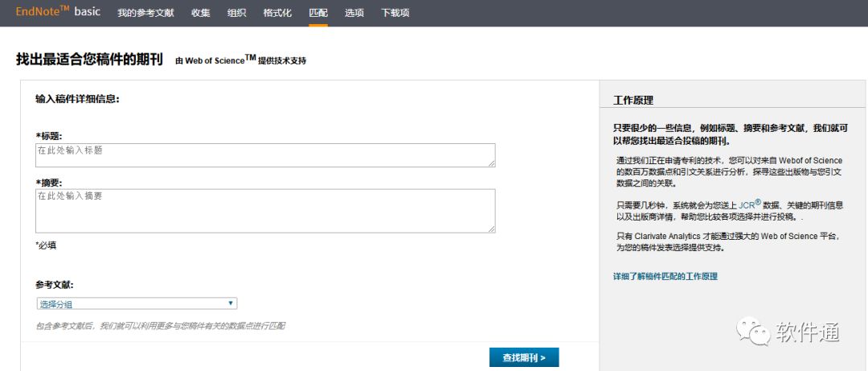Image resolution: width=868 pixels, height=371 pixels.
Task: Click the 参考文献 label
Action: pos(55,285)
